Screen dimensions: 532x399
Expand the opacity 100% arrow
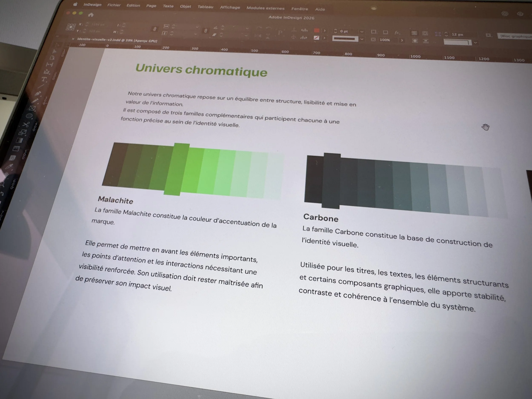click(x=402, y=40)
